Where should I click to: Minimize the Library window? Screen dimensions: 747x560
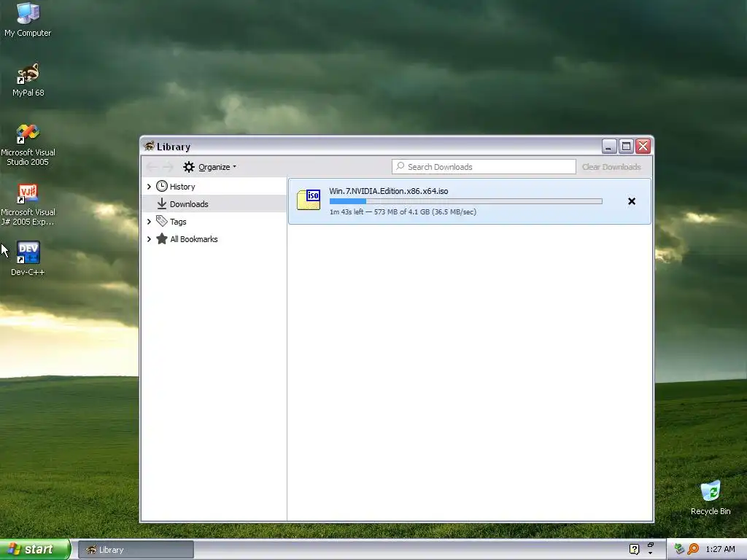coord(608,146)
